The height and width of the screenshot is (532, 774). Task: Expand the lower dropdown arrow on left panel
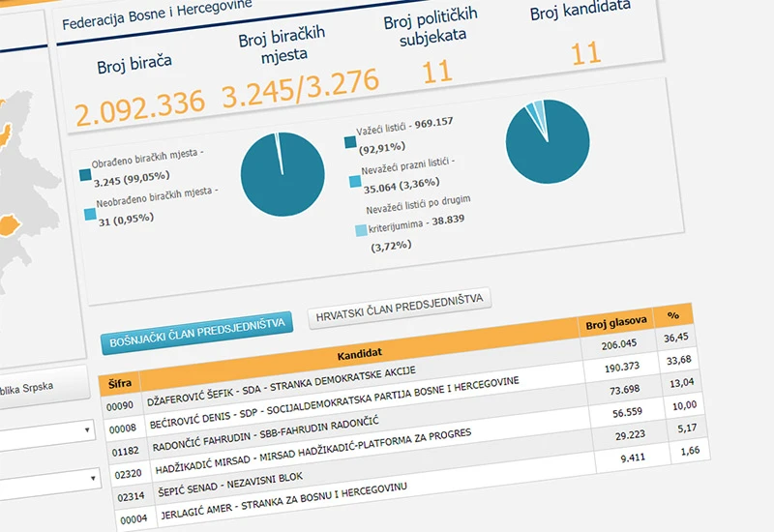pyautogui.click(x=93, y=478)
